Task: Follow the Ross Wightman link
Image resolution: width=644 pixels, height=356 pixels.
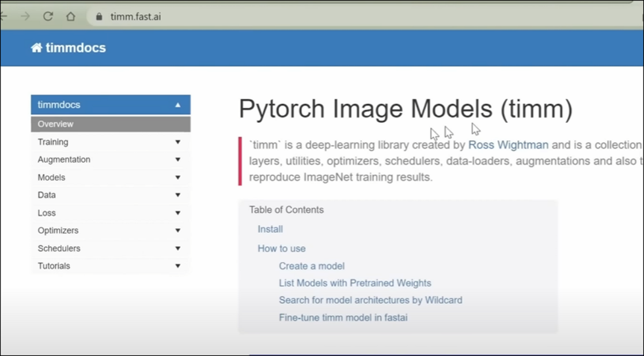Action: point(508,145)
